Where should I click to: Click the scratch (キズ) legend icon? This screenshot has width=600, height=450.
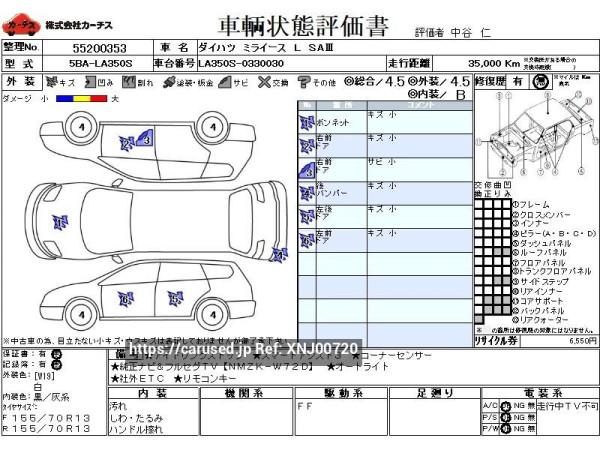(52, 83)
